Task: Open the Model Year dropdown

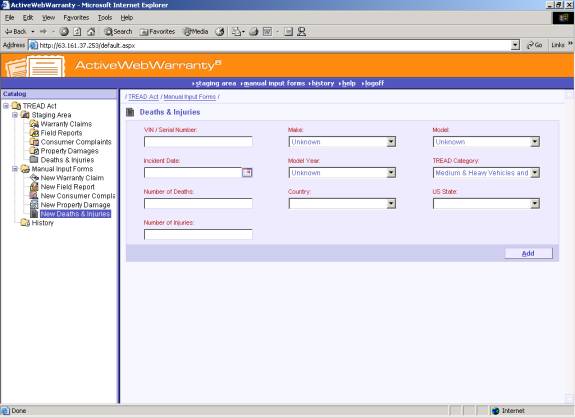Action: pyautogui.click(x=342, y=173)
